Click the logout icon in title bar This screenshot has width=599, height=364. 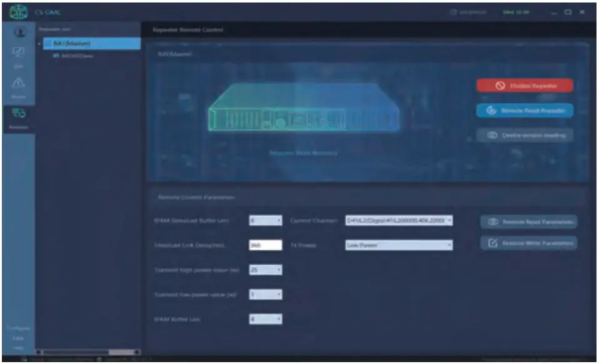(x=453, y=13)
